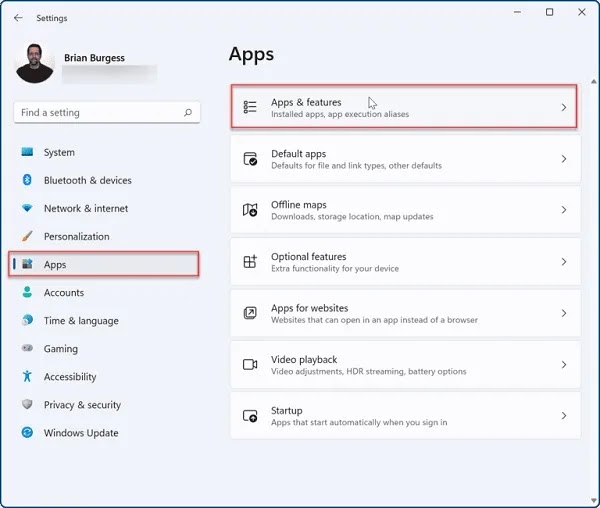This screenshot has height=508, width=600.
Task: Click the scrollbar up arrow
Action: (593, 81)
